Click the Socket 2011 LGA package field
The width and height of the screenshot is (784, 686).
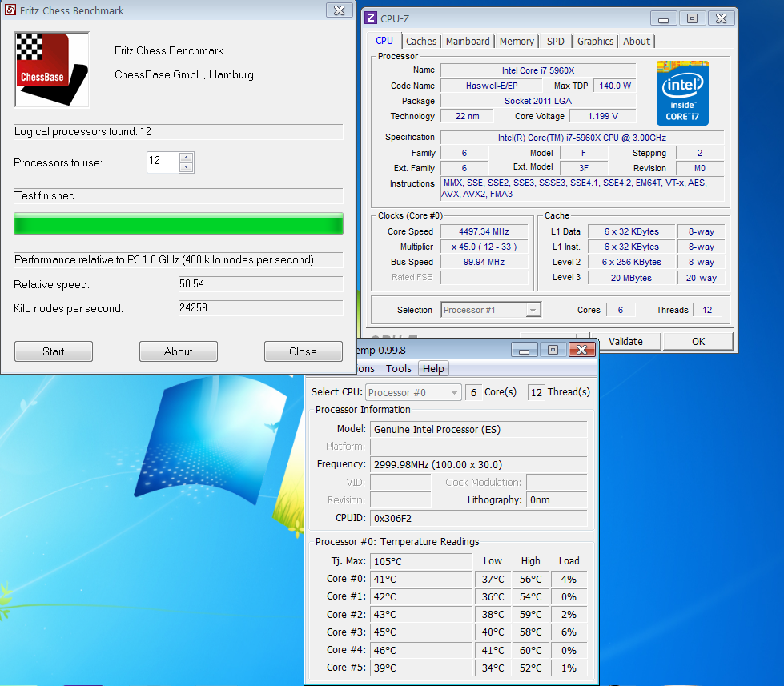pos(538,101)
